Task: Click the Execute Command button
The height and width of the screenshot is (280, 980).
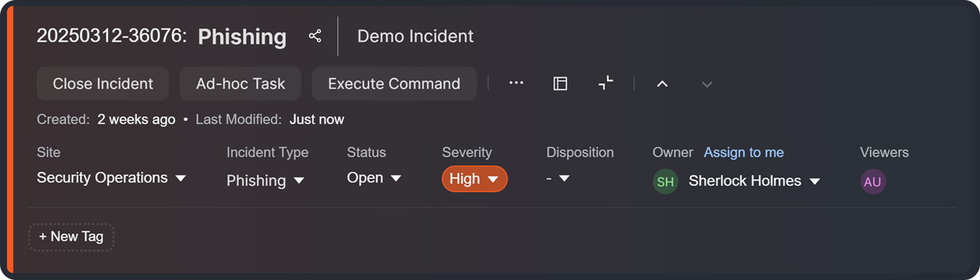Action: pos(394,84)
